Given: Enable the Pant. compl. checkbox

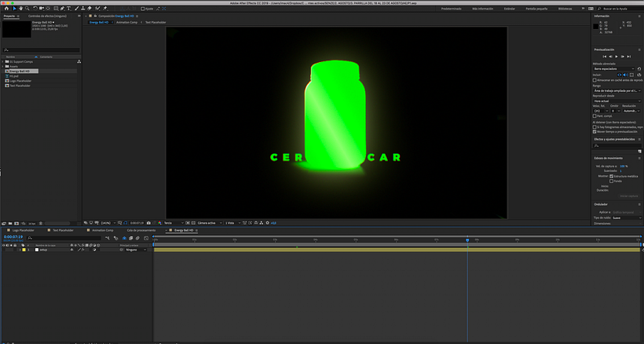Looking at the screenshot, I should (x=595, y=115).
